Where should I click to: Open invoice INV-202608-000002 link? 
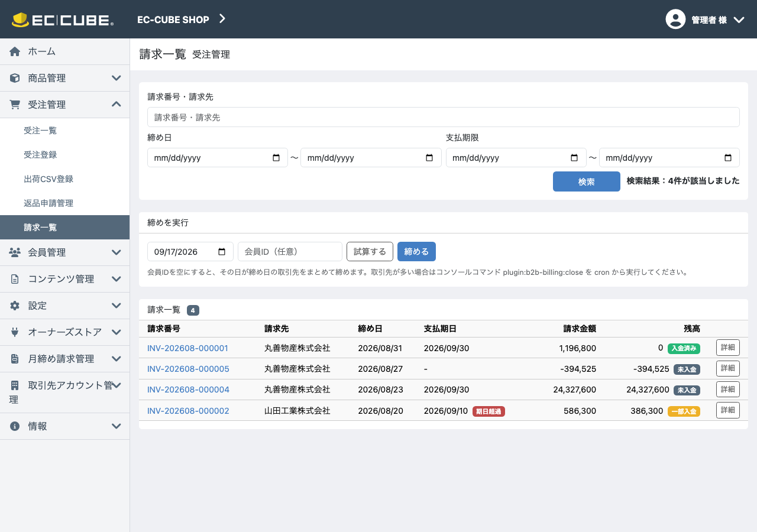188,411
